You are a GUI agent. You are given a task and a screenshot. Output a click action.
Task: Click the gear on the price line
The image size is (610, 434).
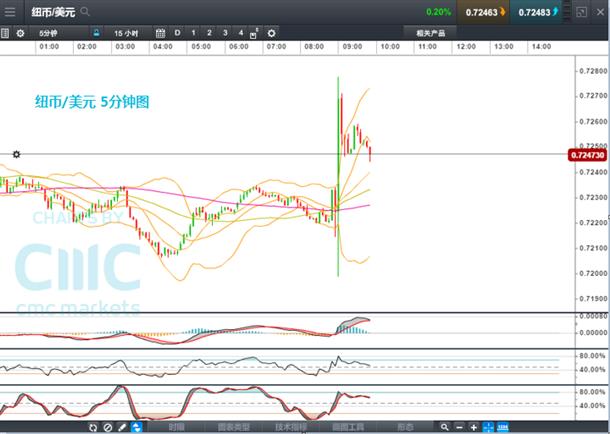(x=16, y=154)
